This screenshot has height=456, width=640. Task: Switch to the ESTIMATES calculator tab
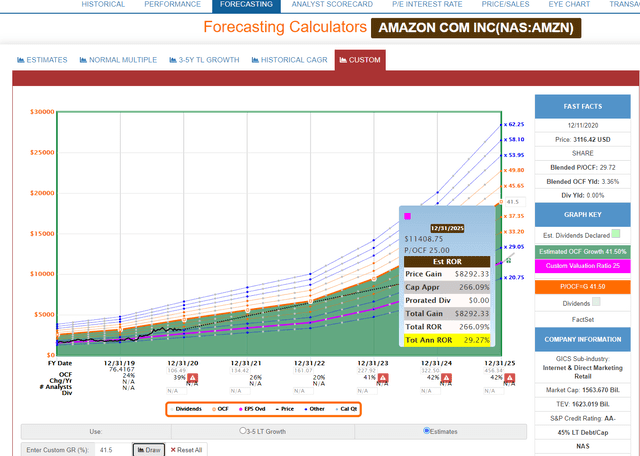42,60
